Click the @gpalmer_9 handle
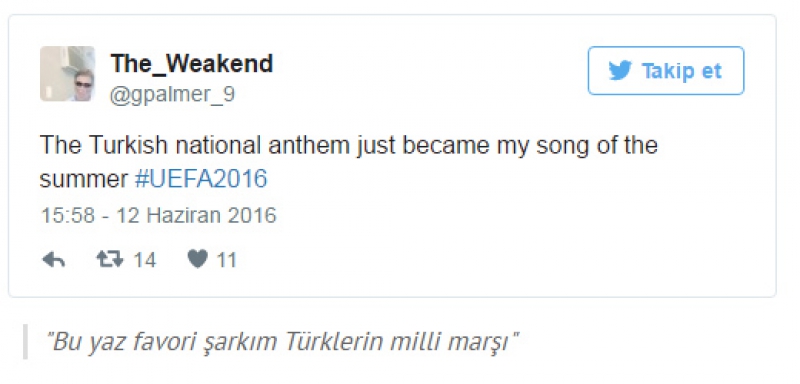Viewport: 800px width, 384px height. [172, 94]
